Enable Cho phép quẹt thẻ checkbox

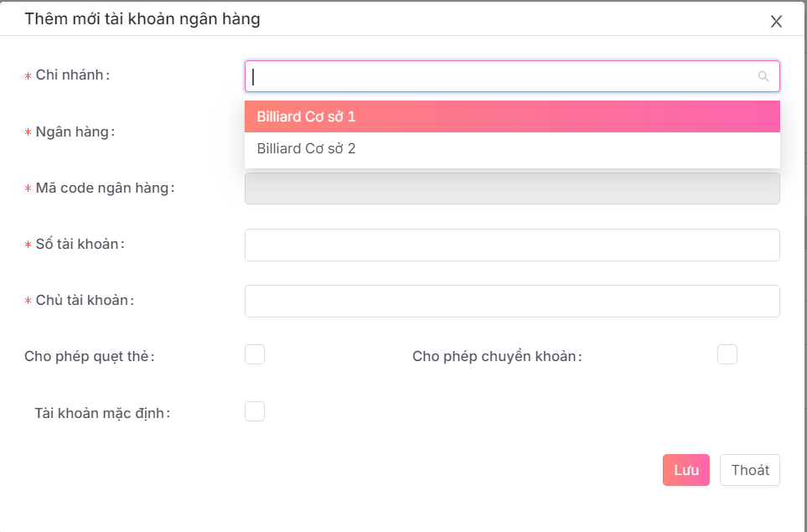(x=255, y=354)
